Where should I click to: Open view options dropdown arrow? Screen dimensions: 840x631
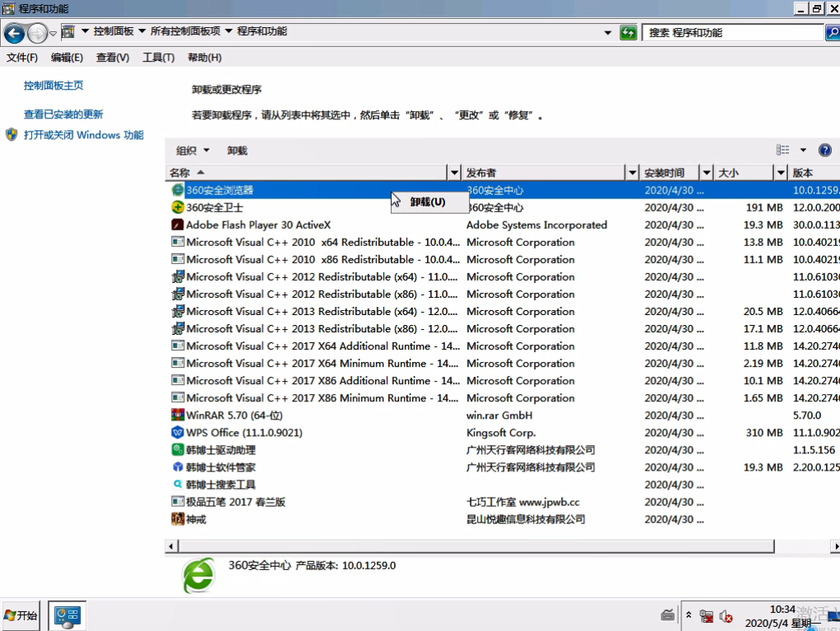(803, 150)
